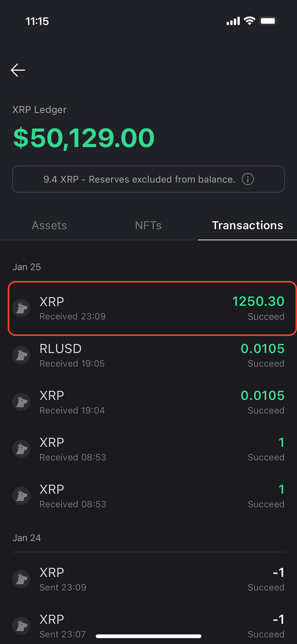297x644 pixels.
Task: Tap the home indicator bar
Action: pyautogui.click(x=148, y=636)
